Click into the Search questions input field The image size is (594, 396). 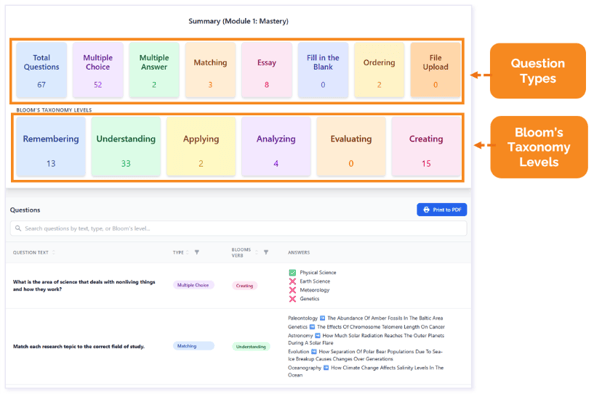coord(238,229)
